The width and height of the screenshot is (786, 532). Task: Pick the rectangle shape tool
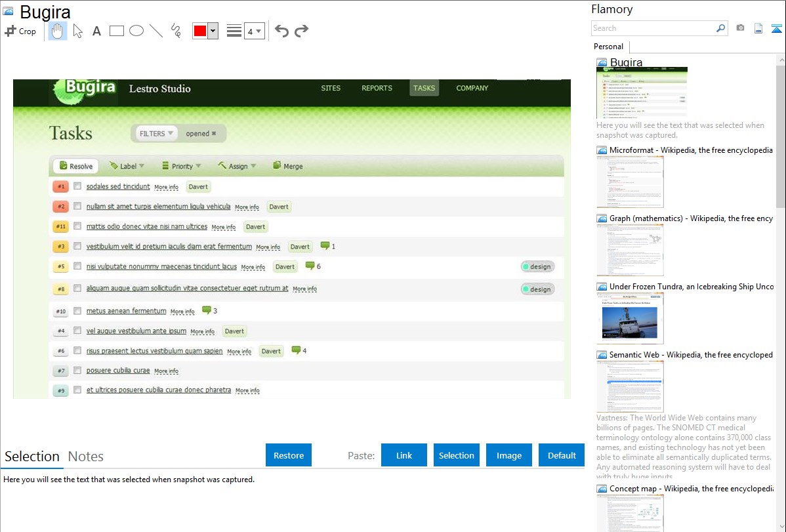(116, 31)
